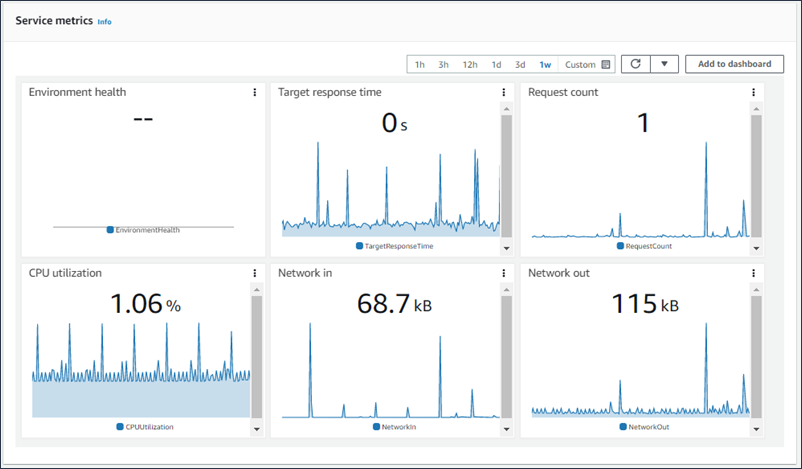Open the CPU utilization widget options menu

pos(255,272)
